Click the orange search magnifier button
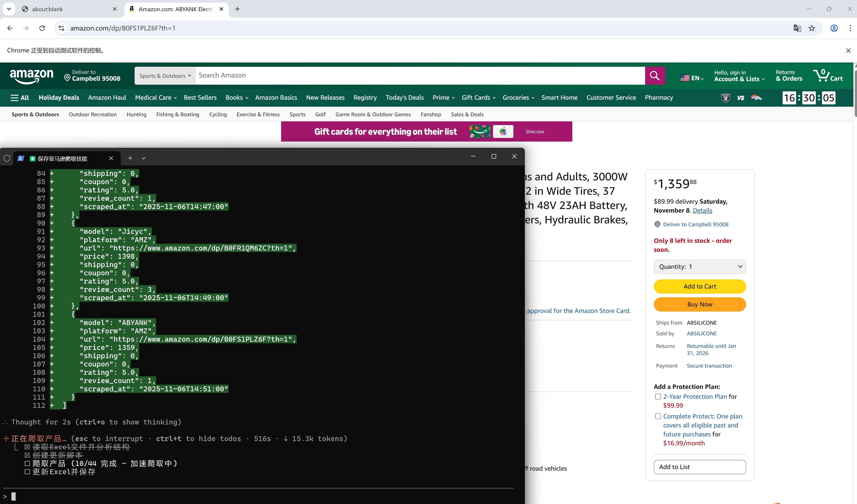 [x=655, y=75]
